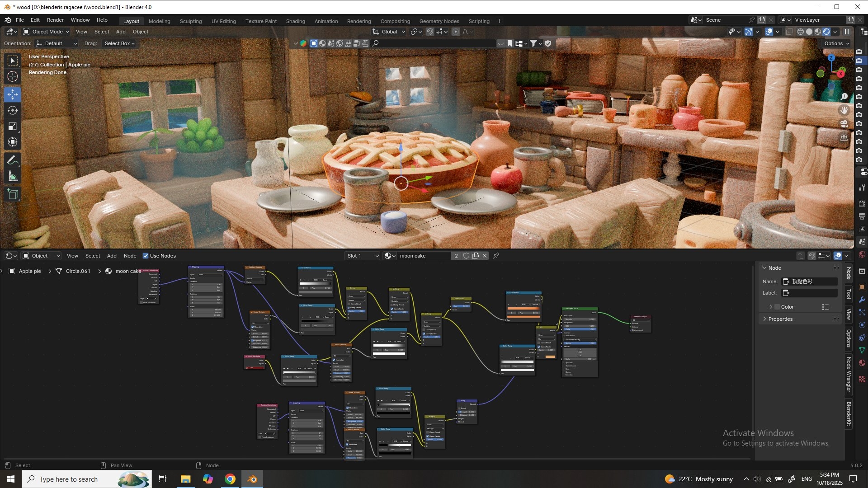Switch to the Shading workspace tab

point(295,21)
